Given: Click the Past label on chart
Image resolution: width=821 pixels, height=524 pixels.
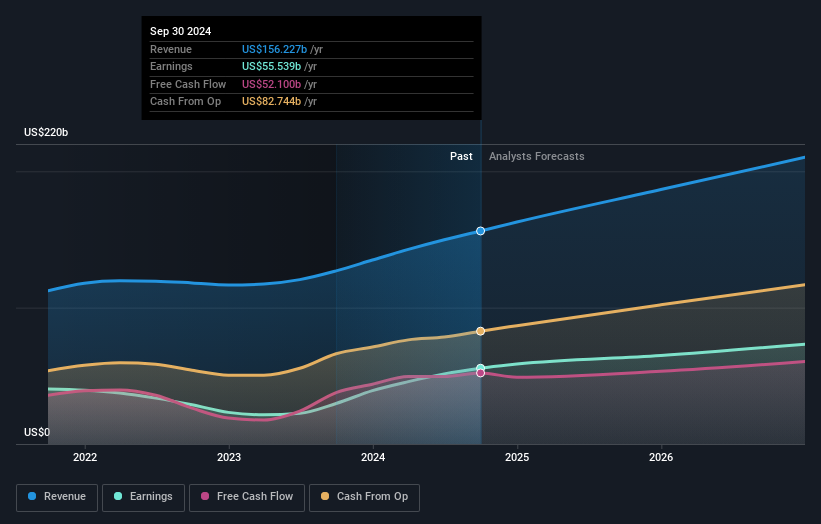Looking at the screenshot, I should pos(461,156).
